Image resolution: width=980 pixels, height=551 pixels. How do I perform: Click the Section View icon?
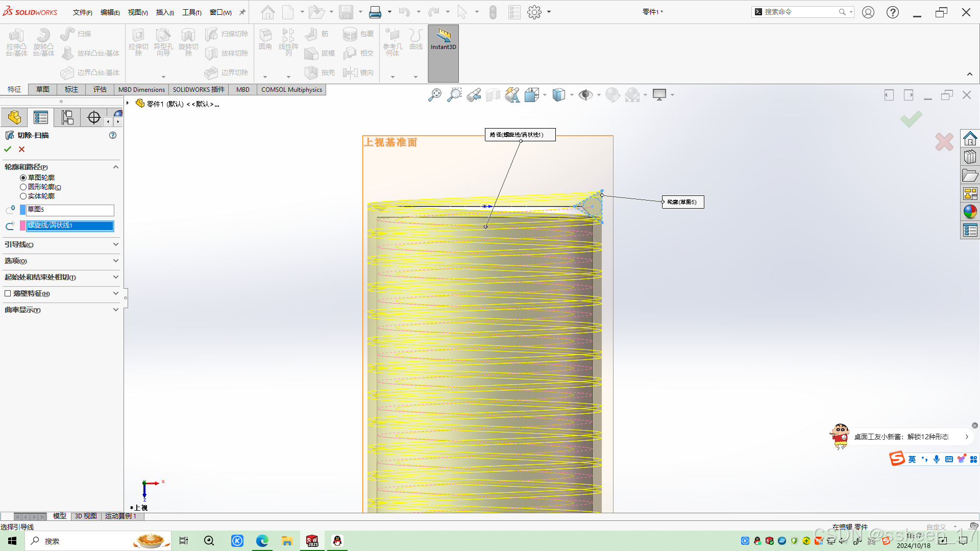coord(493,95)
